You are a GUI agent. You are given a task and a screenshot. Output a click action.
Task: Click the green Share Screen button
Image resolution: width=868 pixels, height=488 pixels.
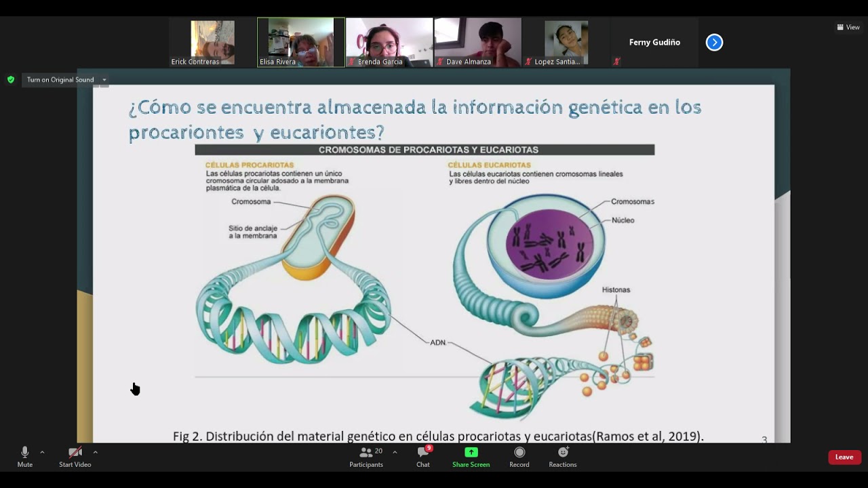pos(471,457)
